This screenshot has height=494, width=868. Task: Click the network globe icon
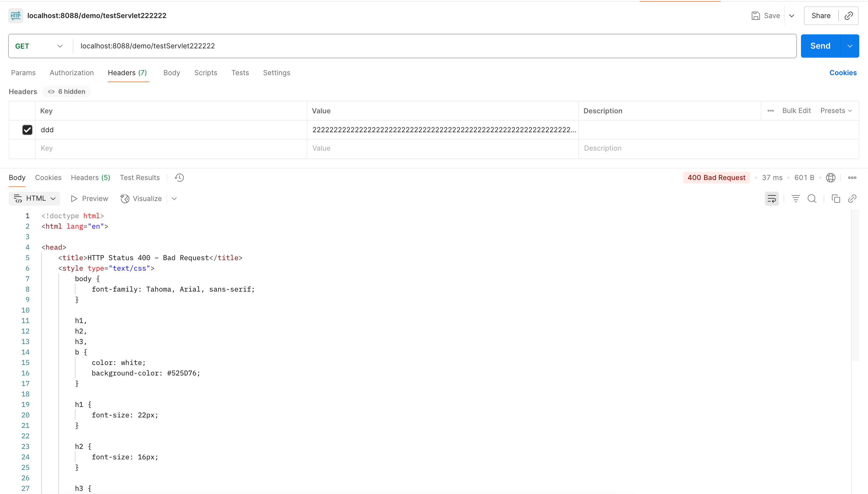click(x=830, y=177)
